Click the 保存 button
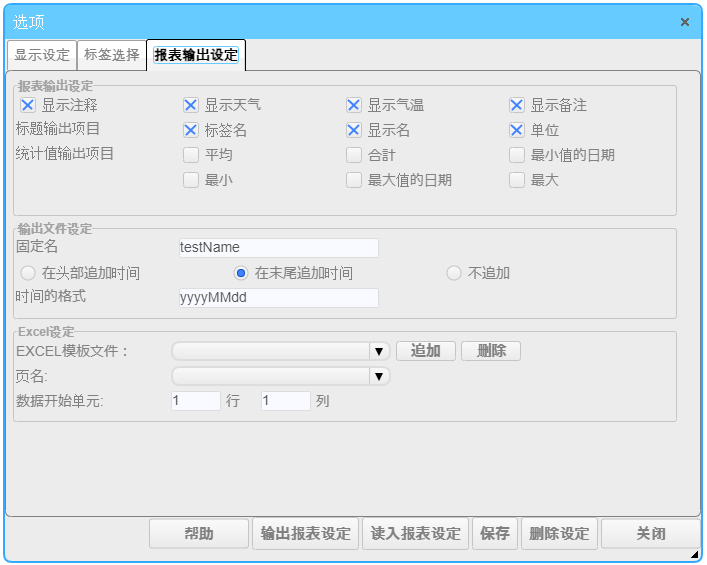 495,534
